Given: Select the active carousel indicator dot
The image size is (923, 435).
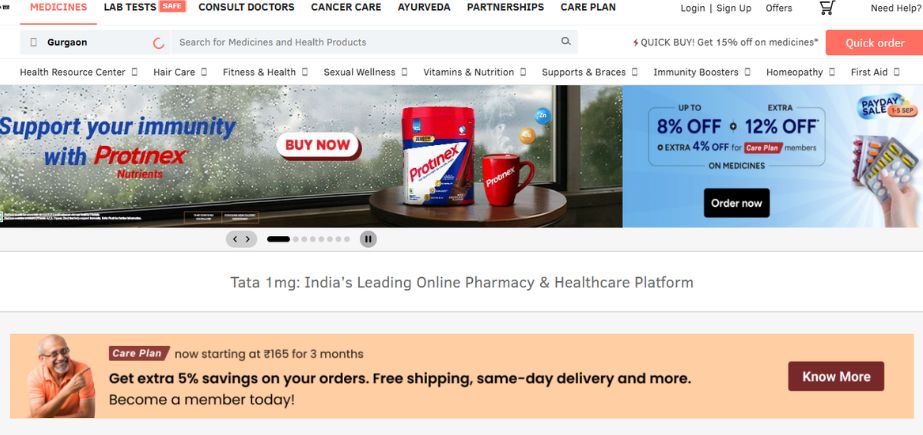Looking at the screenshot, I should (x=278, y=239).
